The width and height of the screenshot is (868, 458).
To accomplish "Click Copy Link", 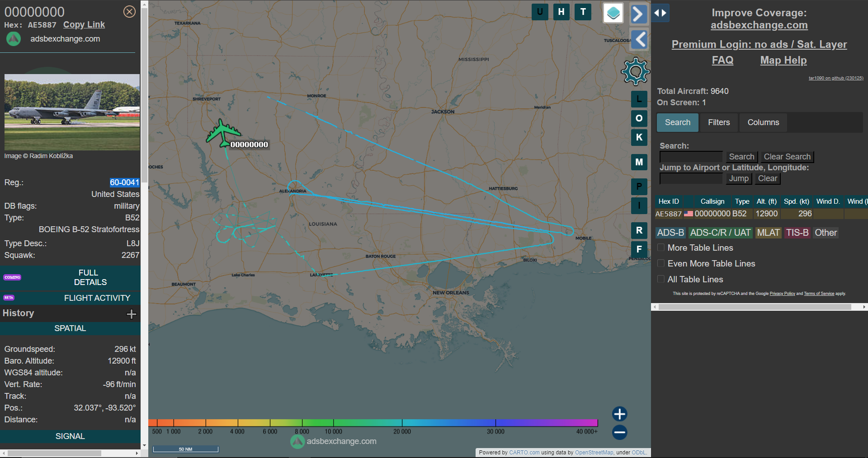I will (x=84, y=25).
